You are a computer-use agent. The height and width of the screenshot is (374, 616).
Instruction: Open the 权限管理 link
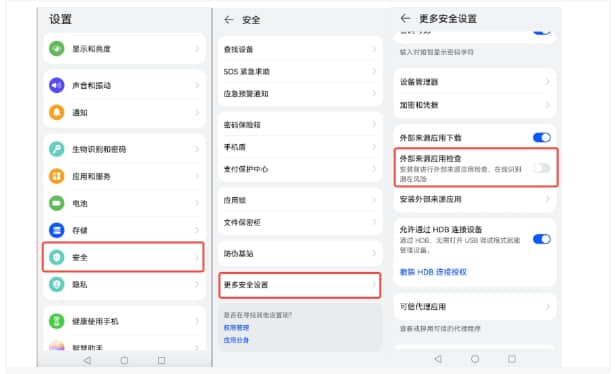pos(236,328)
